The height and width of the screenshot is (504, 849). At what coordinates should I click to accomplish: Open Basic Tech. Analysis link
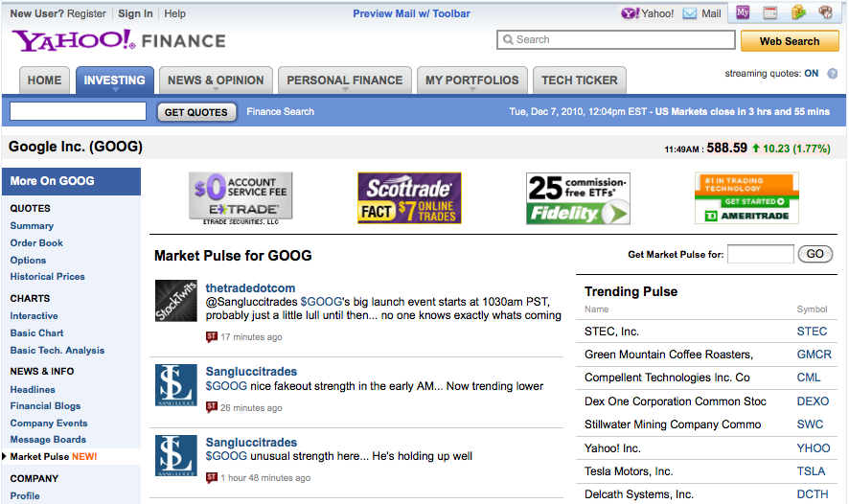pos(57,351)
